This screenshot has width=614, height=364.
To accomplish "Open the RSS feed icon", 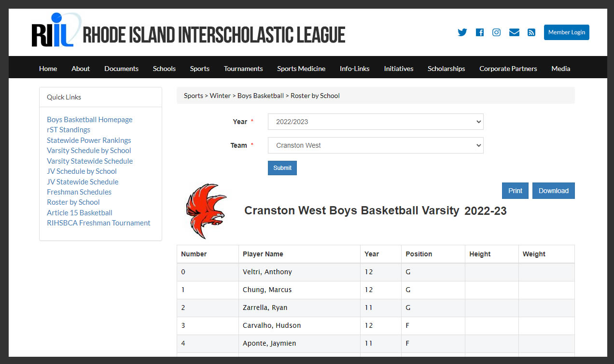I will coord(531,32).
